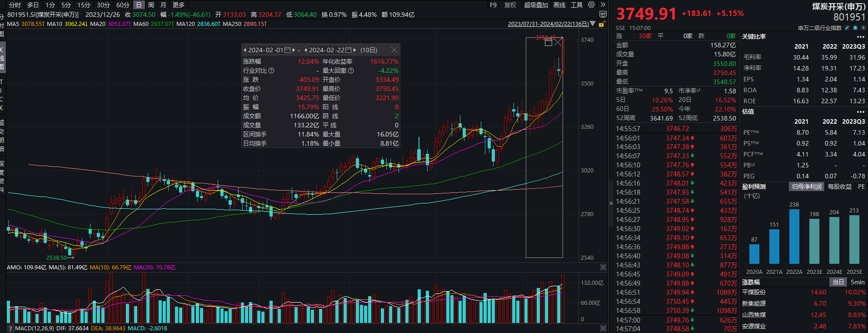Switch ranking to 5min view
The width and height of the screenshot is (868, 333).
(858, 282)
